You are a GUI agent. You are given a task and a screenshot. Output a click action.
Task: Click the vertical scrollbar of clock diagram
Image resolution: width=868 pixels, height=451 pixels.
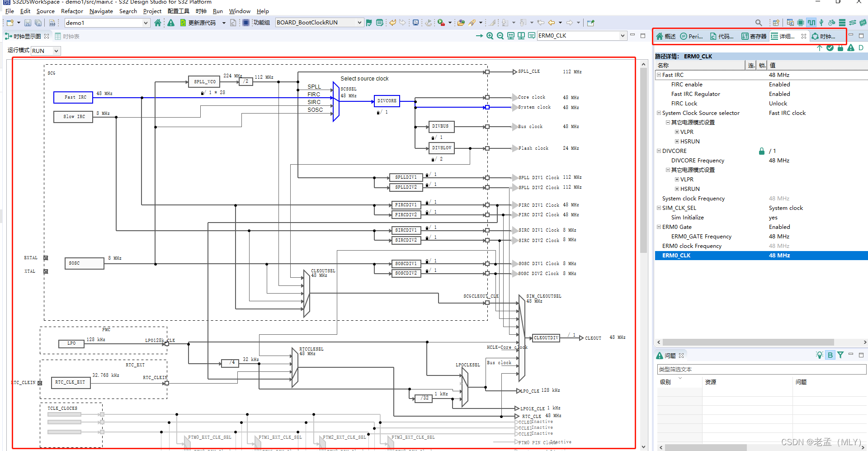644,161
